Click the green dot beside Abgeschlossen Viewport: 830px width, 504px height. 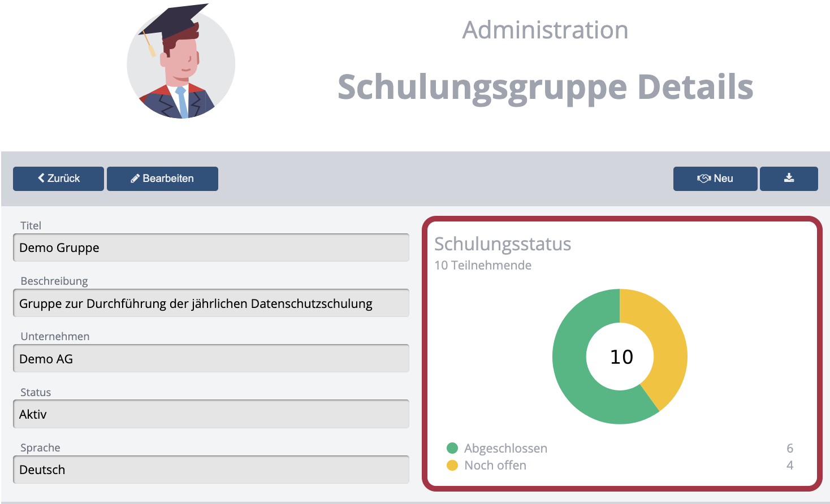pyautogui.click(x=452, y=448)
